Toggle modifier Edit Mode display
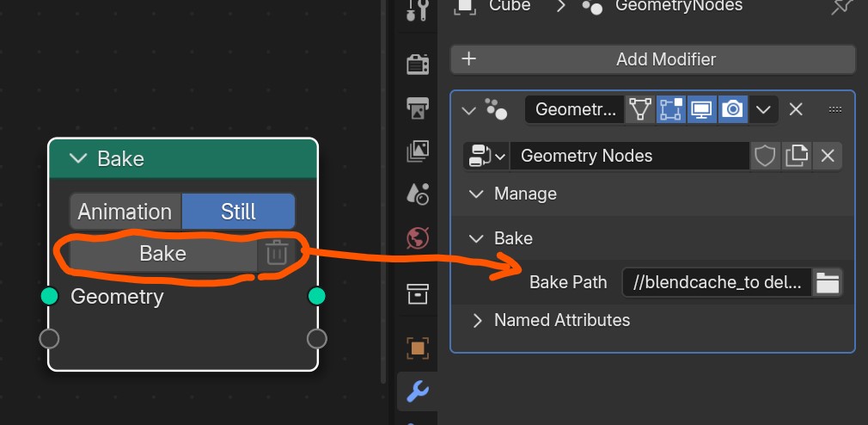Viewport: 868px width, 425px height. point(671,109)
